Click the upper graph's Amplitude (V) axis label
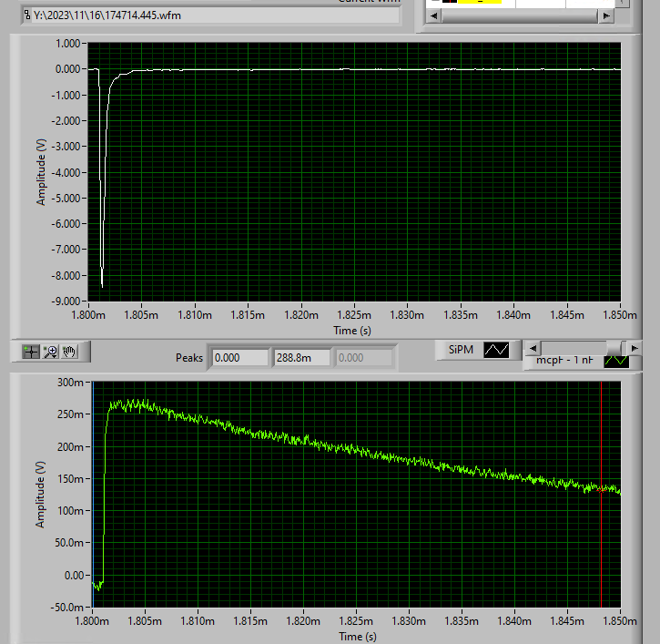This screenshot has height=644, width=660. [x=41, y=172]
